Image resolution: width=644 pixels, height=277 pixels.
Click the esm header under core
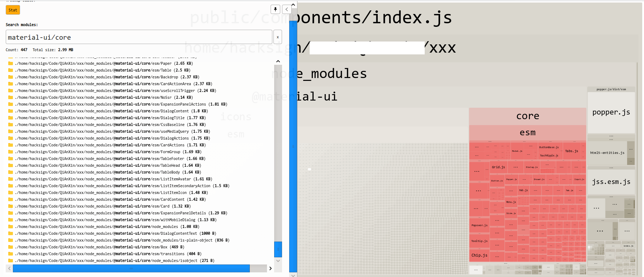[x=528, y=133]
